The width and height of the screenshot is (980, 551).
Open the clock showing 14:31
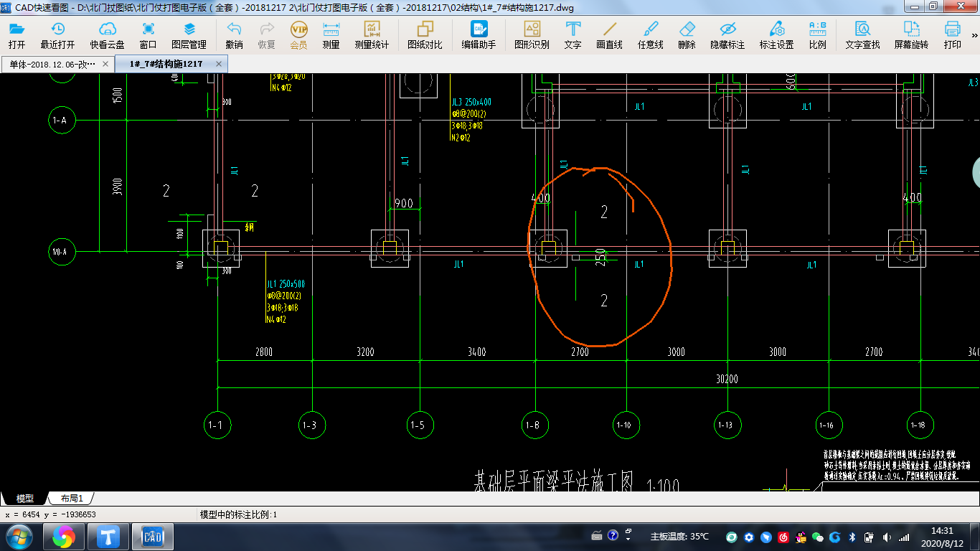[942, 537]
